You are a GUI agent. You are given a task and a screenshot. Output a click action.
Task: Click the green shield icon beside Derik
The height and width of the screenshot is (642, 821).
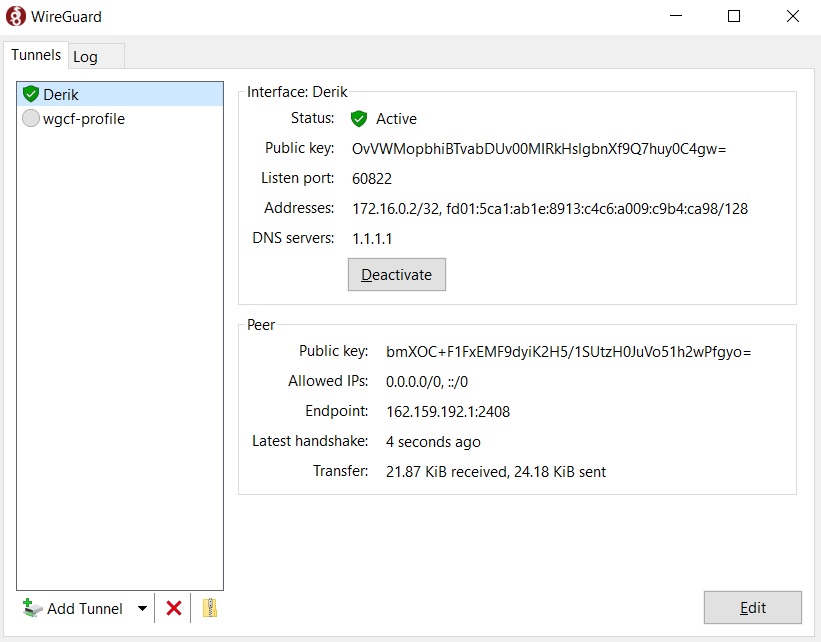[x=30, y=94]
